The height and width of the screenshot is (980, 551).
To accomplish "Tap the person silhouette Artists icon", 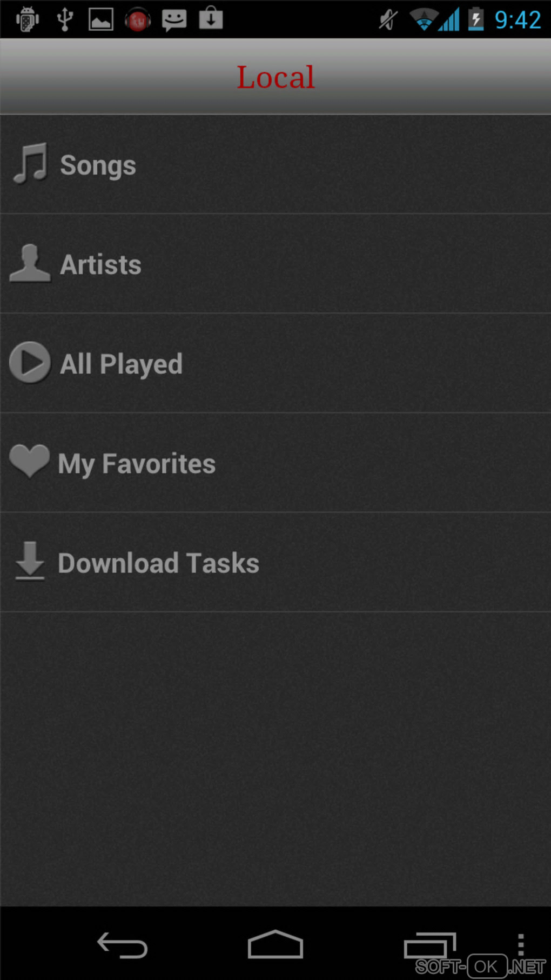I will 30,263.
